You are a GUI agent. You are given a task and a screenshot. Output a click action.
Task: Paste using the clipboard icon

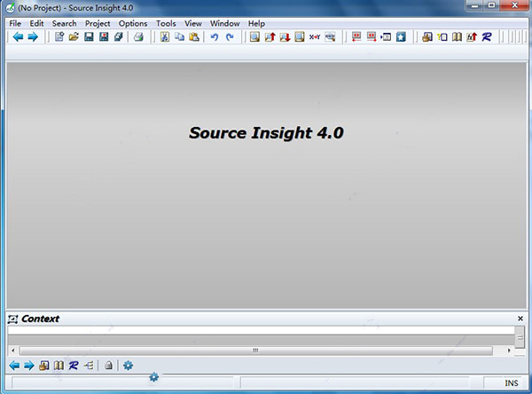pyautogui.click(x=194, y=36)
